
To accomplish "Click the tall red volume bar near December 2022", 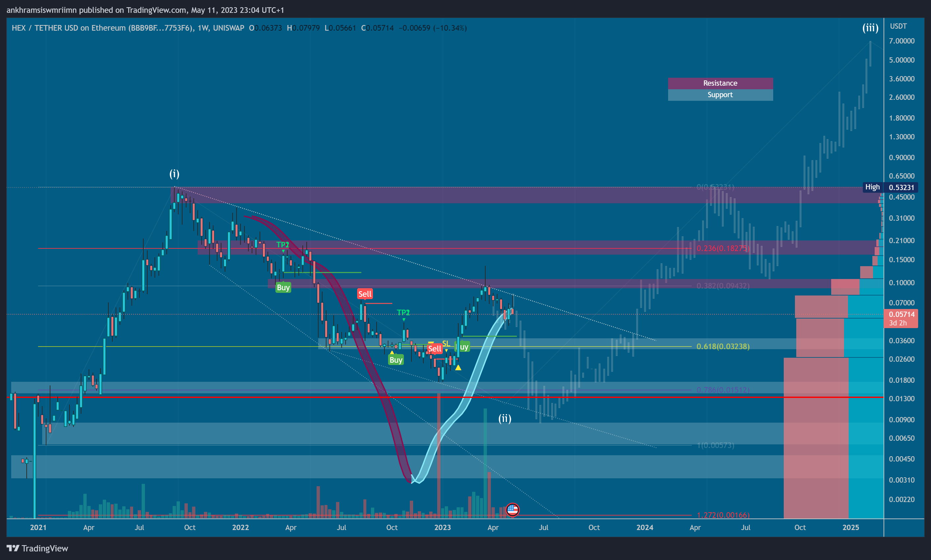I will click(x=438, y=456).
